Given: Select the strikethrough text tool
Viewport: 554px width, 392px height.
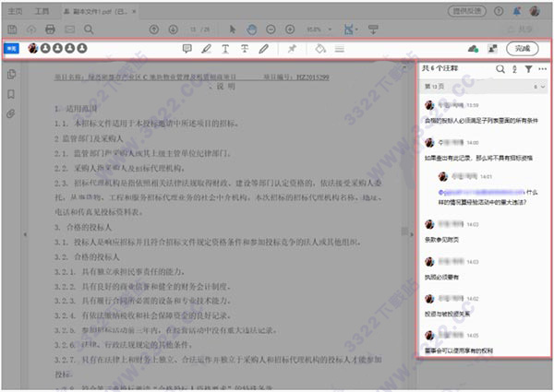Looking at the screenshot, I should click(x=245, y=49).
